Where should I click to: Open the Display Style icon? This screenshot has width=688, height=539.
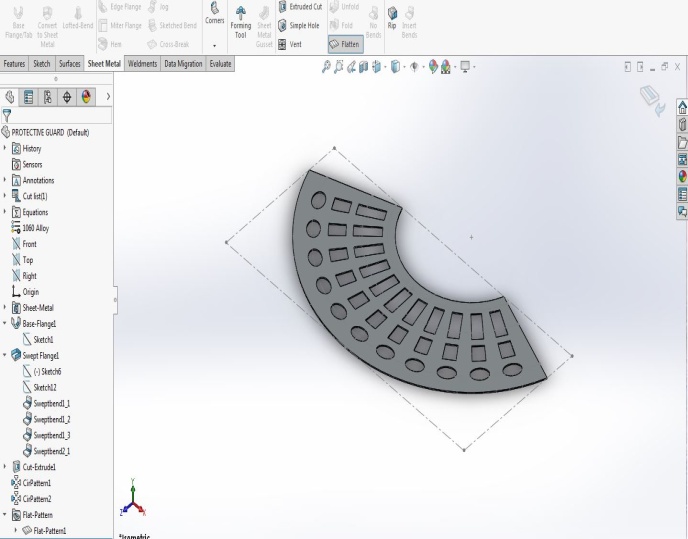[395, 67]
